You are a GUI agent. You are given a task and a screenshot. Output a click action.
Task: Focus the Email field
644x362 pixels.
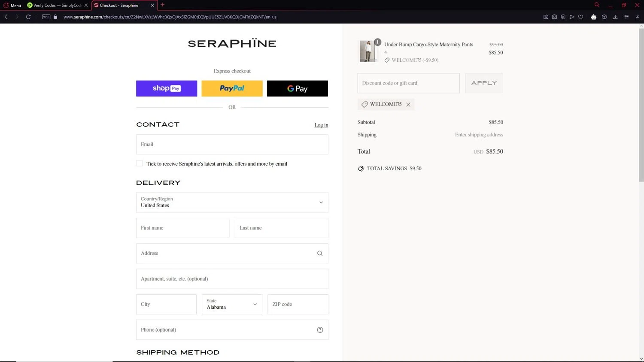tap(232, 145)
